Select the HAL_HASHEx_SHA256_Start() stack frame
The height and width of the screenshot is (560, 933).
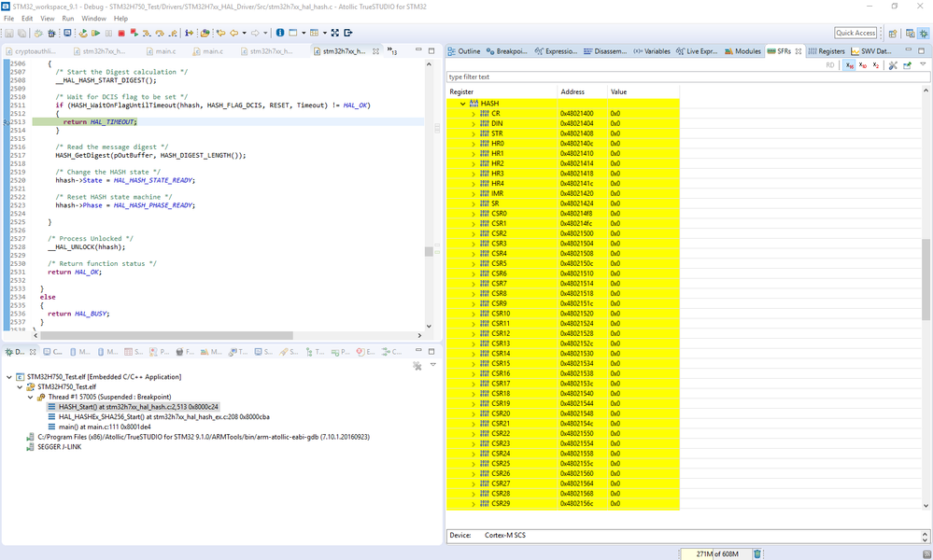(x=163, y=416)
